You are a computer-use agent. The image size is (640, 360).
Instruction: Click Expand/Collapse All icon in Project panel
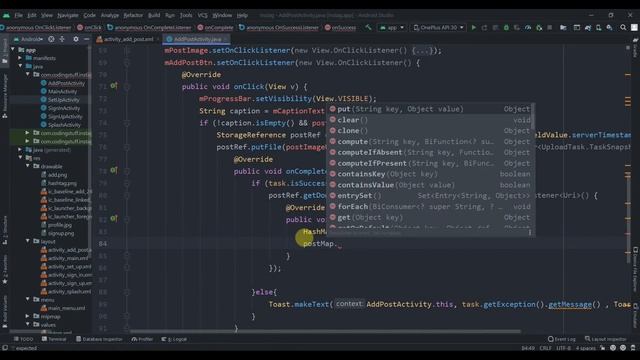coord(62,39)
